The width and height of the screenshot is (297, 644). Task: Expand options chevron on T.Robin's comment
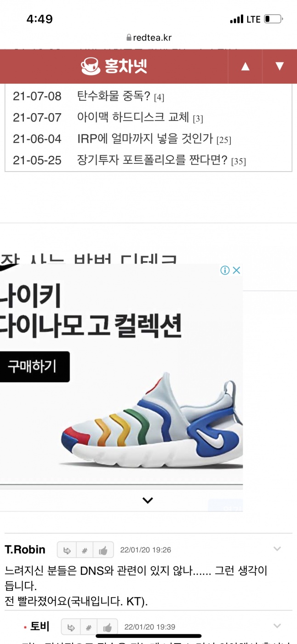pyautogui.click(x=277, y=549)
